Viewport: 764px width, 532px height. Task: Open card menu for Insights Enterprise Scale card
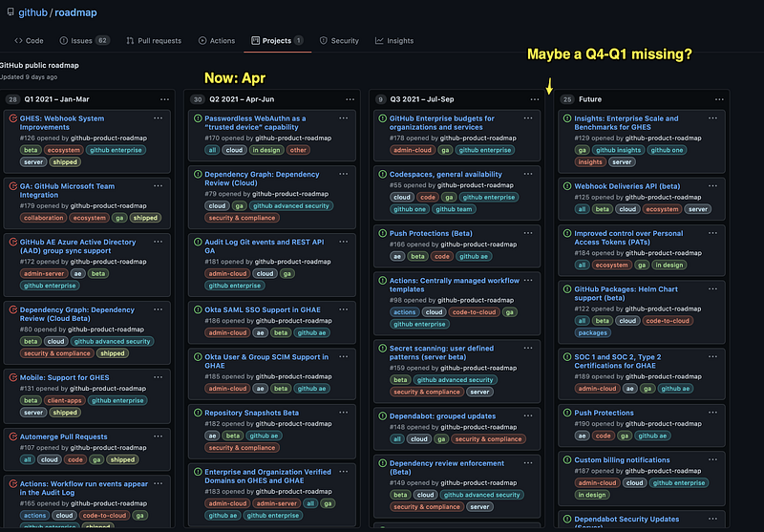[712, 118]
